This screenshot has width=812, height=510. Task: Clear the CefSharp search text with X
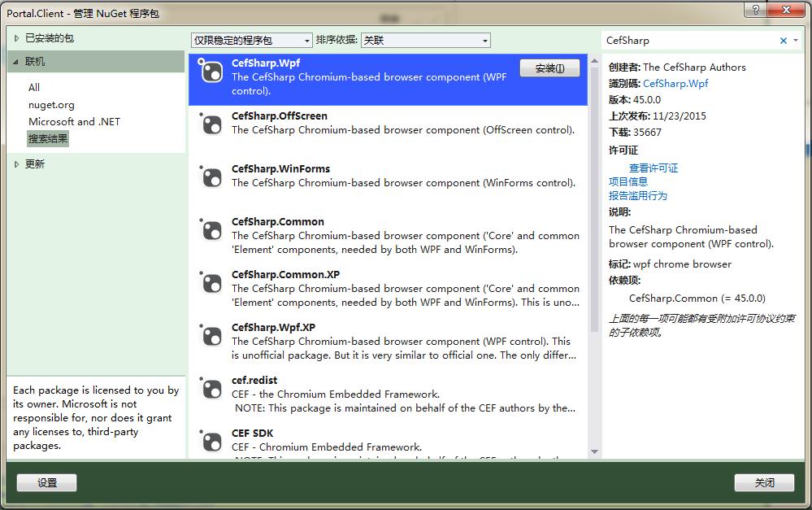[x=784, y=41]
